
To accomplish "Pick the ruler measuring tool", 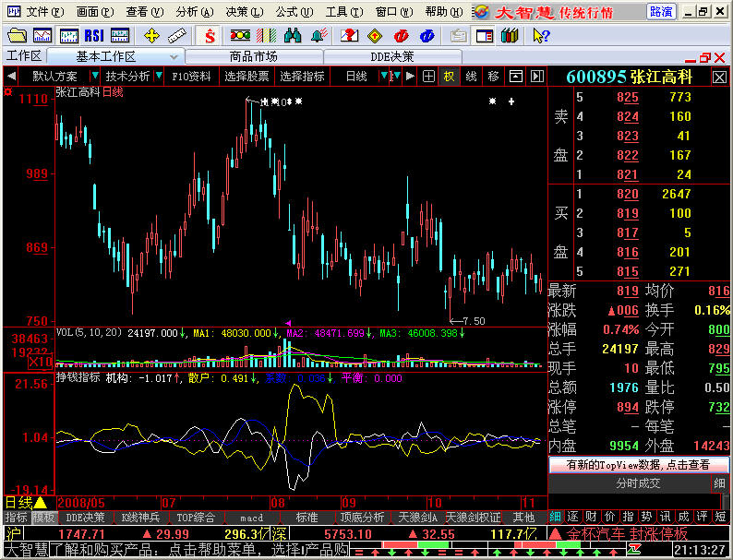I will (x=176, y=35).
